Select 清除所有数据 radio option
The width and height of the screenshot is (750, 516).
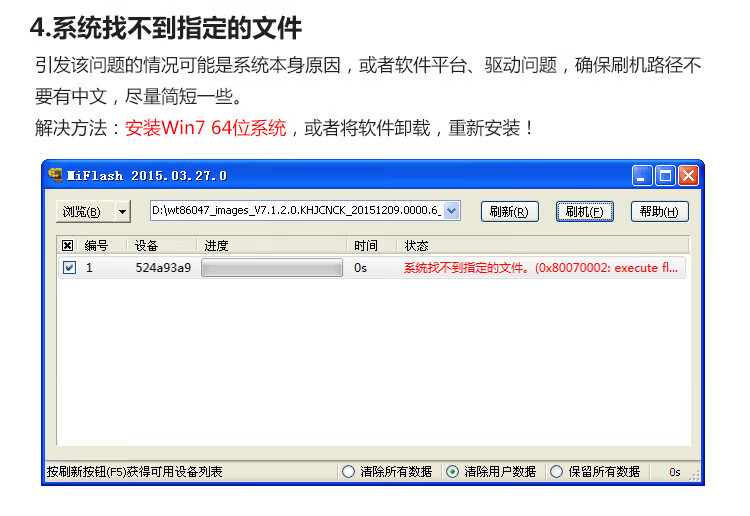[348, 472]
